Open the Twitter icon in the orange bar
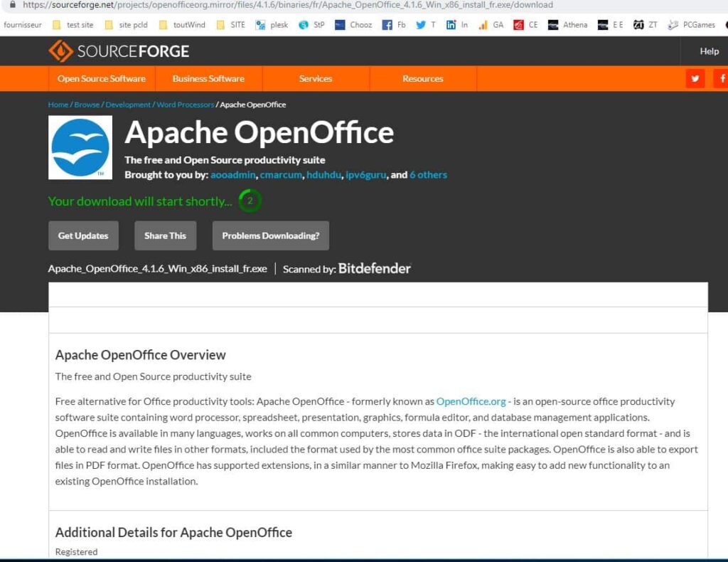Viewport: 728px width, 562px height. coord(695,78)
